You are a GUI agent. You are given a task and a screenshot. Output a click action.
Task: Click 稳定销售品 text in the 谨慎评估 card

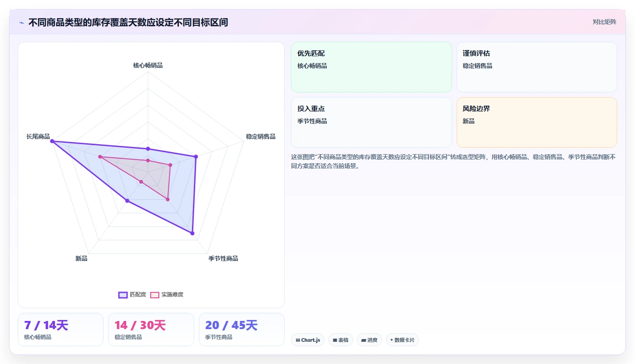tap(477, 66)
